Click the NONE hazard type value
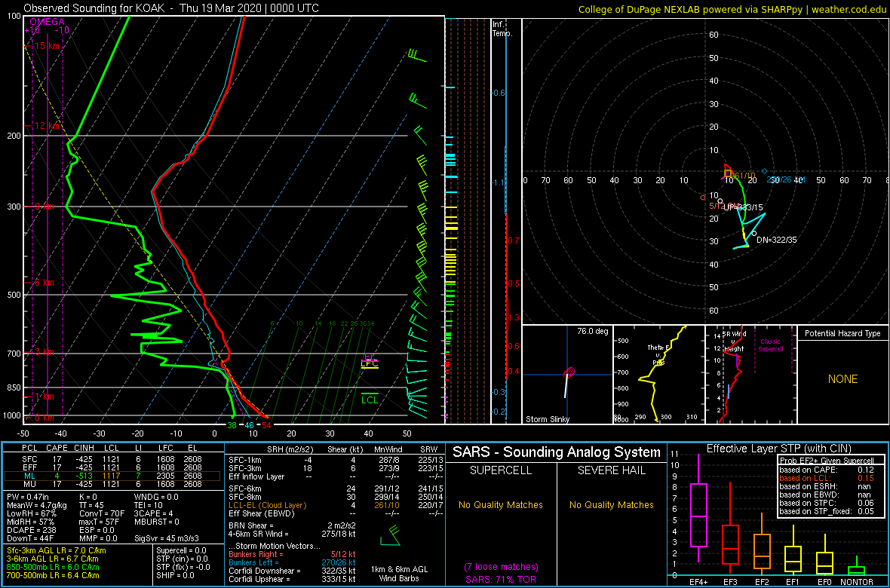This screenshot has width=890, height=588. click(x=842, y=378)
